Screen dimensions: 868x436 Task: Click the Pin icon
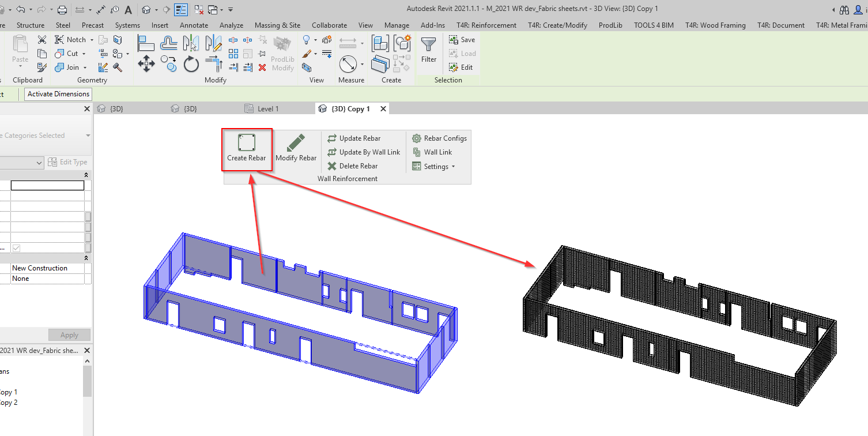(262, 54)
